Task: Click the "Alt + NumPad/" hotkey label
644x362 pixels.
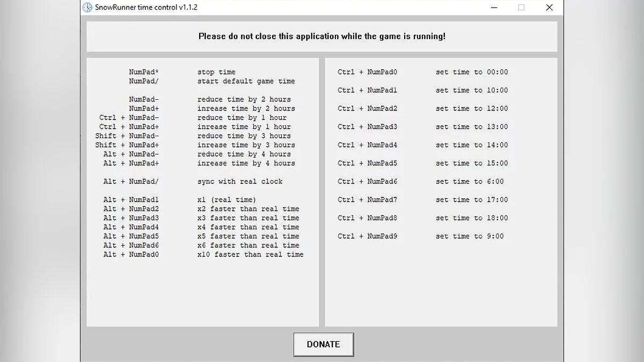Action: (131, 181)
